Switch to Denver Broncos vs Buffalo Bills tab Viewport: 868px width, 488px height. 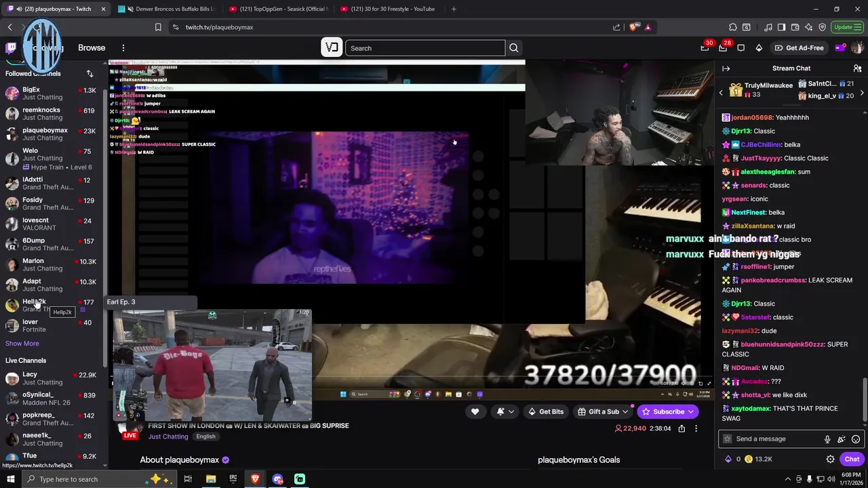pyautogui.click(x=167, y=9)
